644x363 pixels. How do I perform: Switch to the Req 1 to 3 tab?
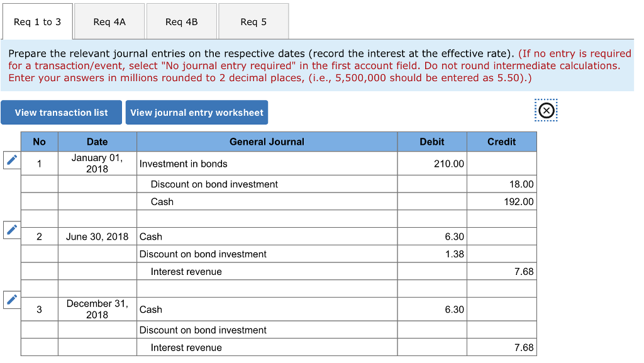(37, 22)
